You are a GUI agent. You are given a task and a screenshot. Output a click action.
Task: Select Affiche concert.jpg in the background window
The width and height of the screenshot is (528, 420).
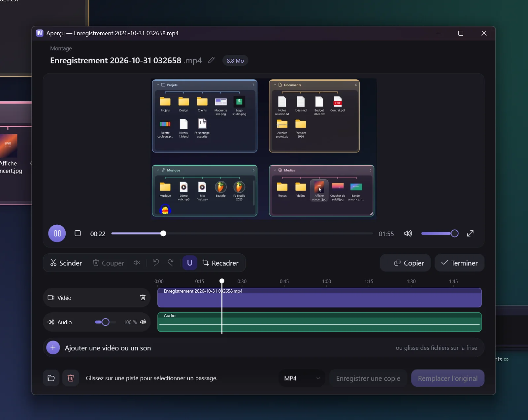10,154
